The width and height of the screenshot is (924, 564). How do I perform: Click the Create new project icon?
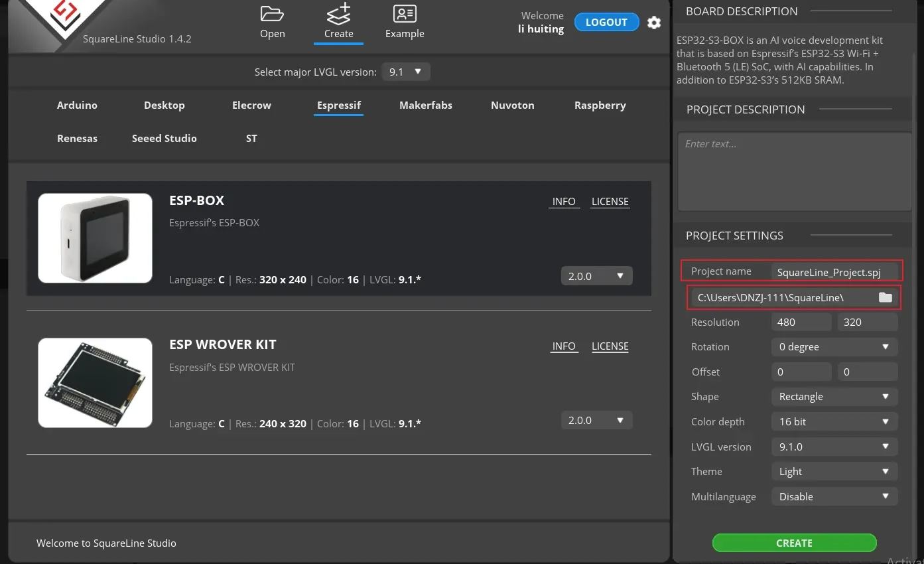pos(338,15)
